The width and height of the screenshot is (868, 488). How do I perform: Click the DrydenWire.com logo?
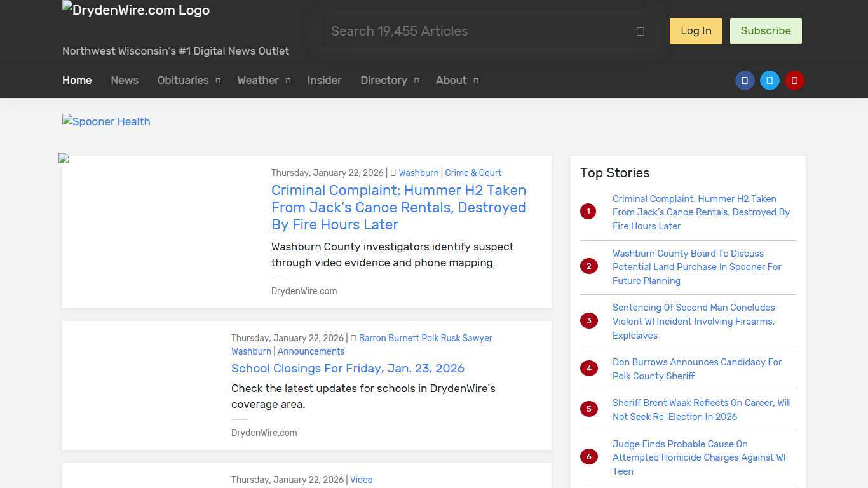pos(136,10)
